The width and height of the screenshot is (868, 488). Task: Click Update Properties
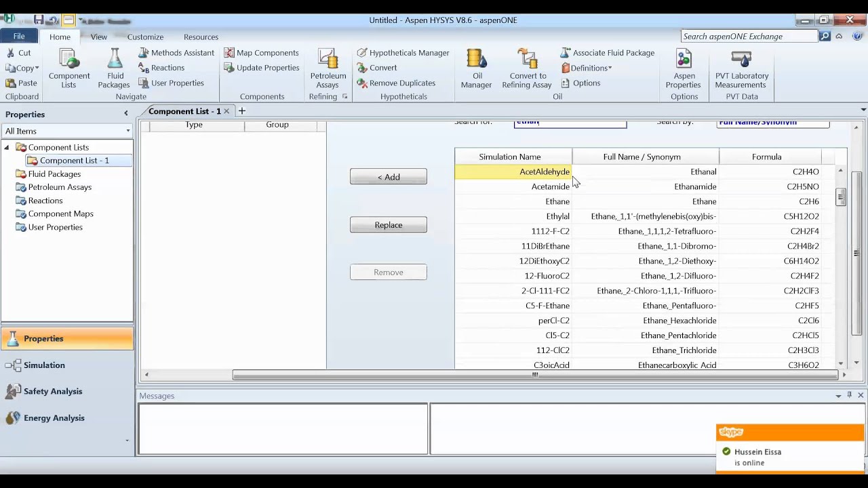point(262,68)
